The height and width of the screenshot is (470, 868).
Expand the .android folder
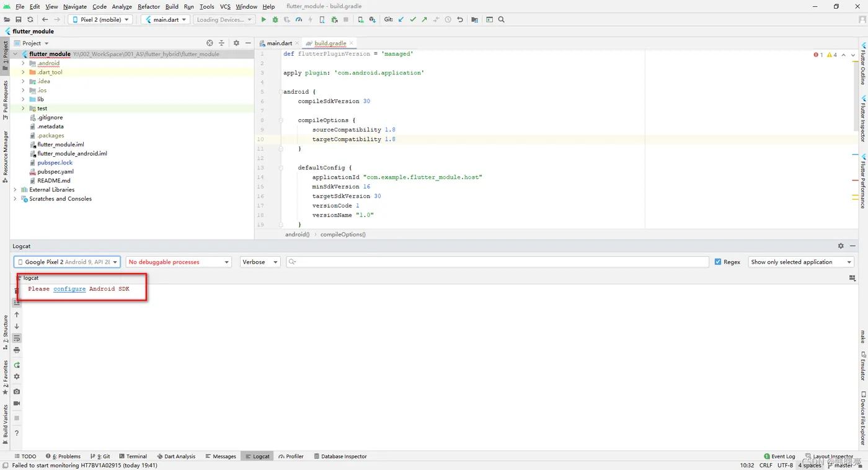click(23, 63)
